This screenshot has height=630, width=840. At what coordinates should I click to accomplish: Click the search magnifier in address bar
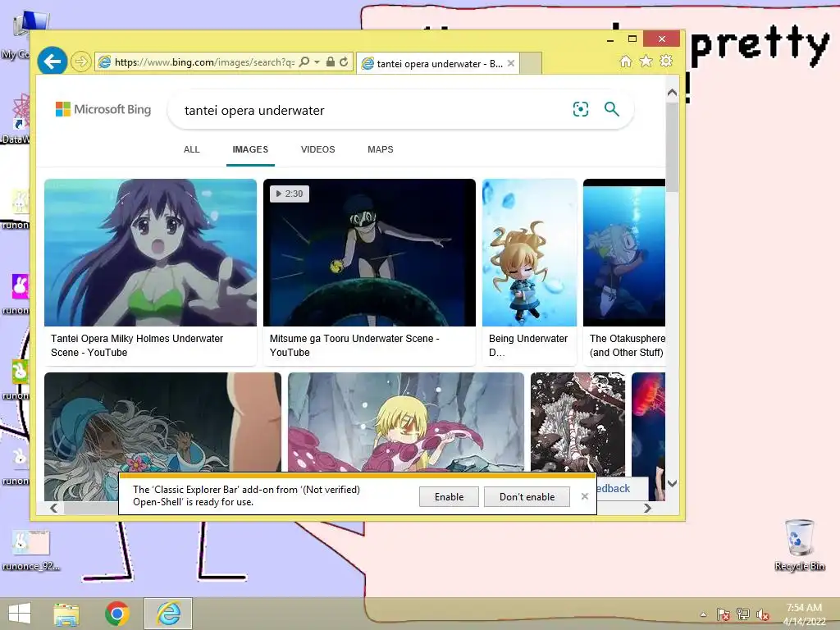[x=304, y=62]
